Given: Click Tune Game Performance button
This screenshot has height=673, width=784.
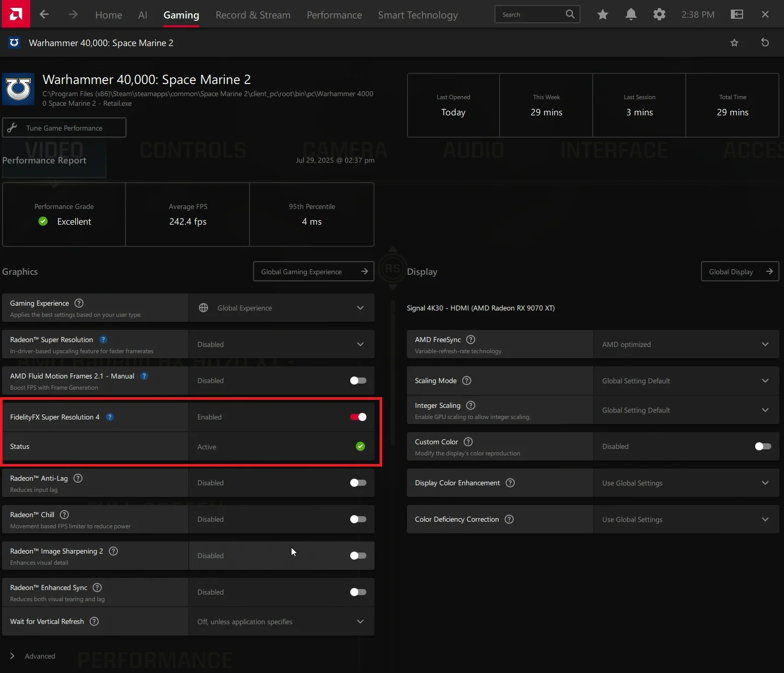Looking at the screenshot, I should coord(64,128).
